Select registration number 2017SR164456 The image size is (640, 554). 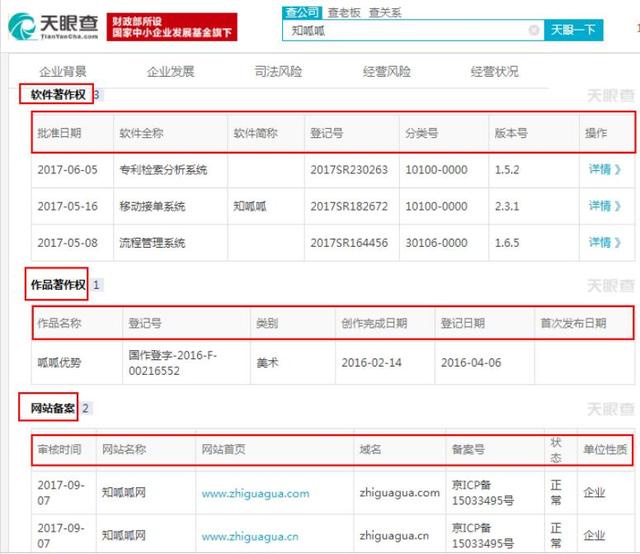pos(349,243)
